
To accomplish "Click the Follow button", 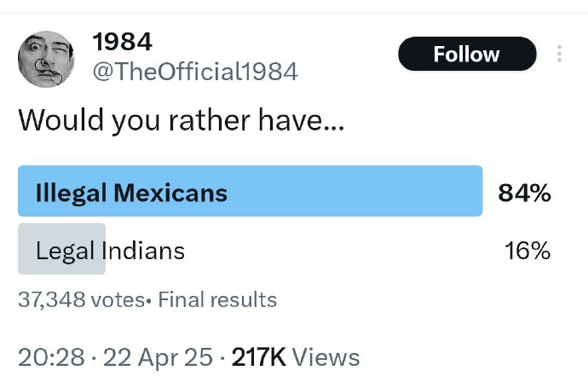I will [467, 54].
